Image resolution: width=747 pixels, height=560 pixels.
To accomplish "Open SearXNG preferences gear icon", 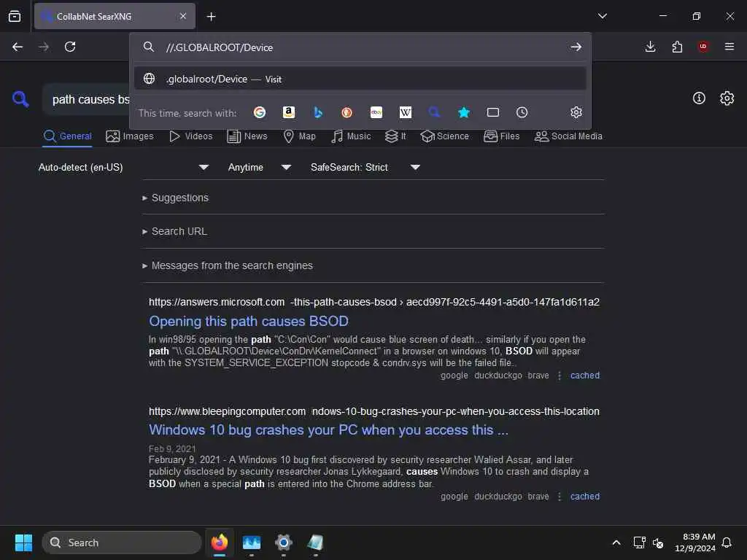I will 727,98.
